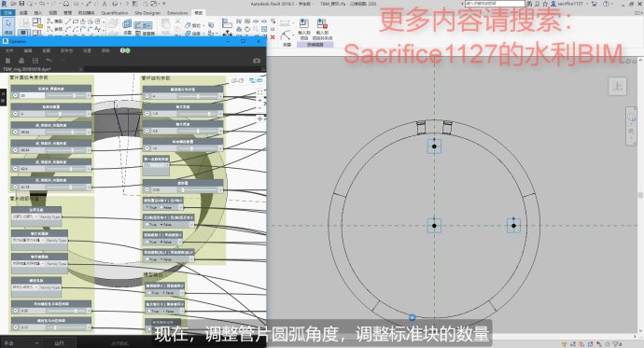Open Dynamo's 设置 menu
The height and width of the screenshot is (348, 644).
click(x=87, y=50)
